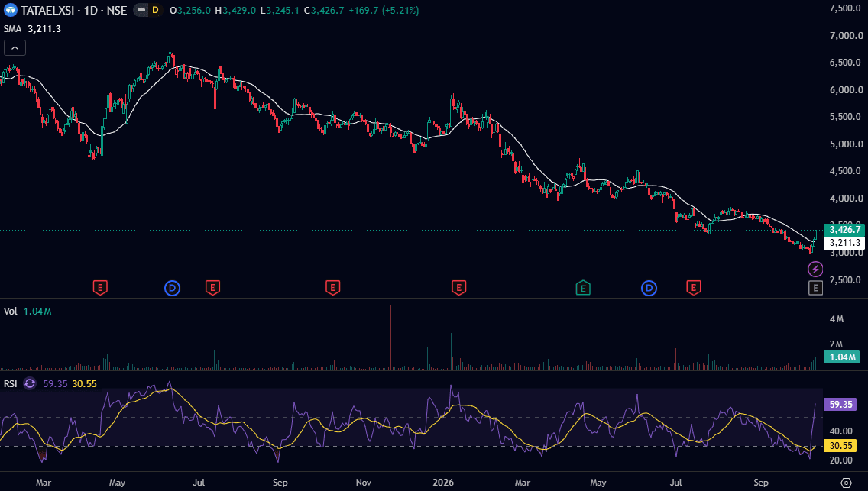Click the 6,500.0 price axis label

[x=847, y=63]
